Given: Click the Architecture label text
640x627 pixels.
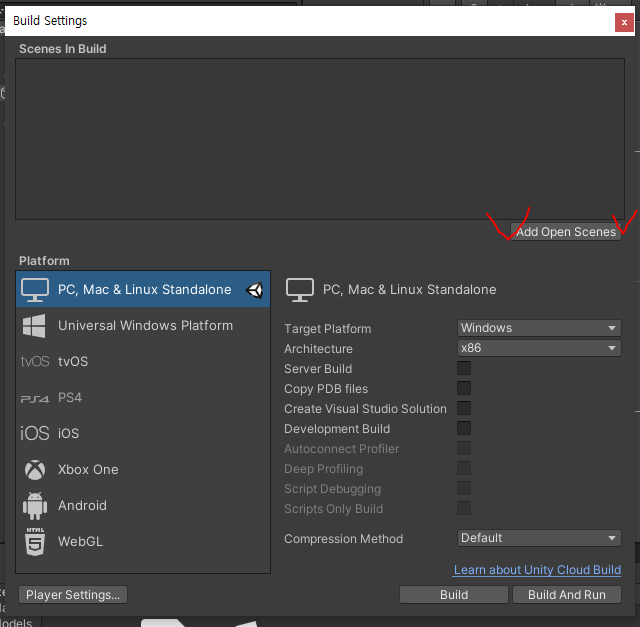Looking at the screenshot, I should coord(318,349).
